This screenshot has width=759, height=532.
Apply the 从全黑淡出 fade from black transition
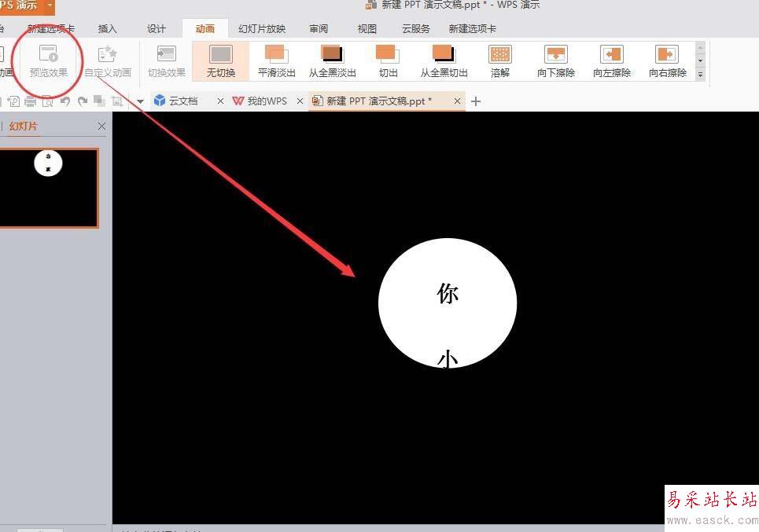332,61
